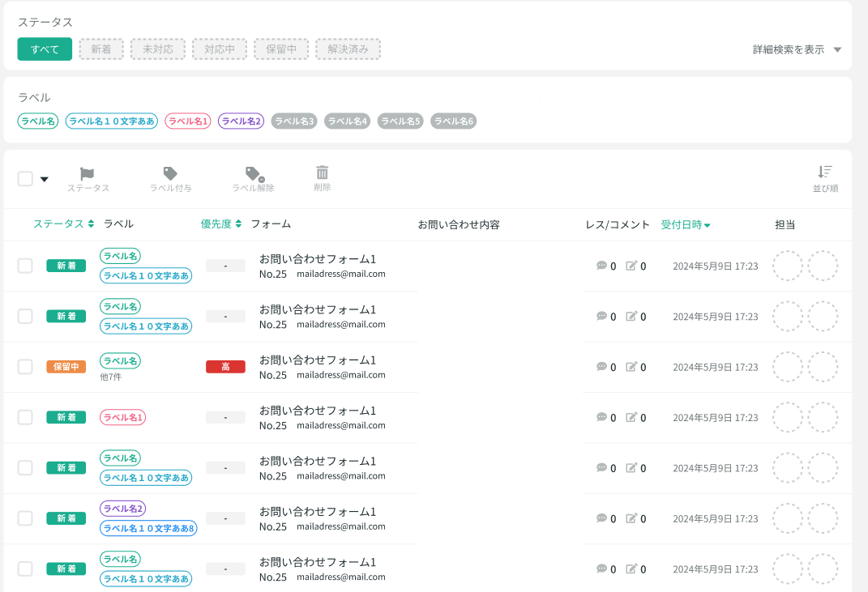Screen dimensions: 868x592
Task: Sort by 受付日時 column header
Action: pyautogui.click(x=686, y=224)
